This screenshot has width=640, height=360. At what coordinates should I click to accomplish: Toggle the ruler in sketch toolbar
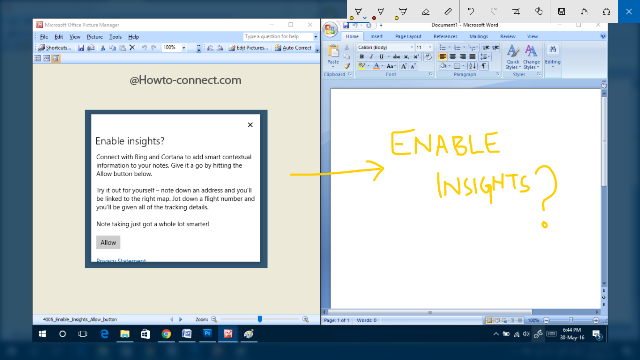point(448,12)
